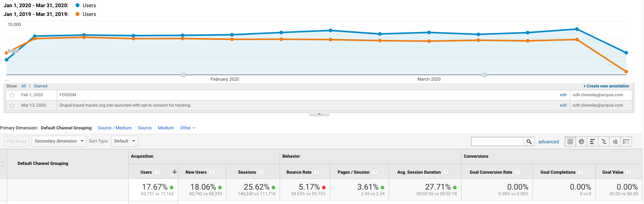Screen dimensions: 644x204
Task: Sort by Sessions column header
Action: click(247, 172)
